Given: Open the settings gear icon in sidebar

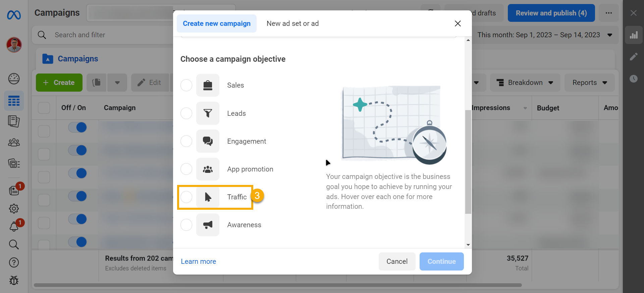Looking at the screenshot, I should coord(14,208).
